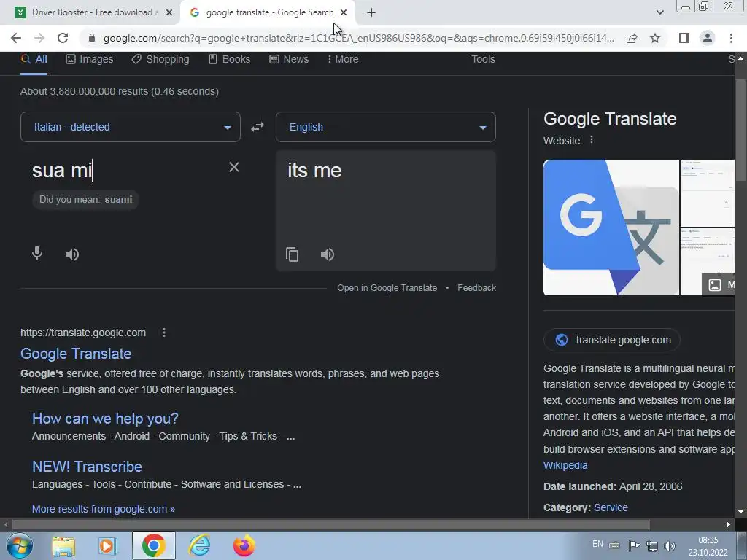Click the forward navigation arrow

pyautogui.click(x=39, y=38)
